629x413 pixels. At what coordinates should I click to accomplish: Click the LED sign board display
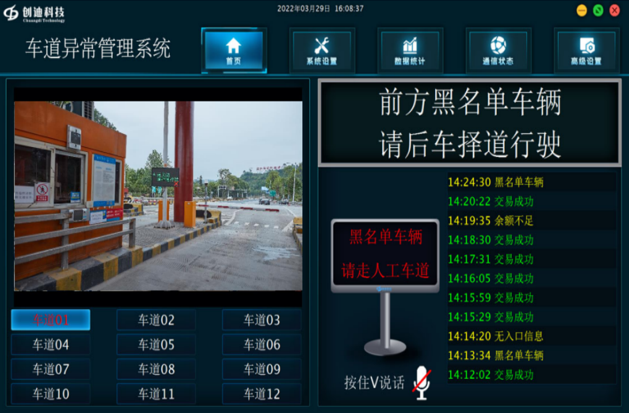[x=385, y=255]
